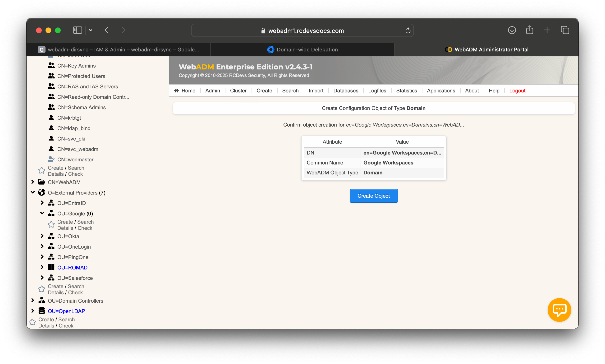The width and height of the screenshot is (605, 364).
Task: Expand the OU=OneLogin node
Action: click(x=42, y=246)
